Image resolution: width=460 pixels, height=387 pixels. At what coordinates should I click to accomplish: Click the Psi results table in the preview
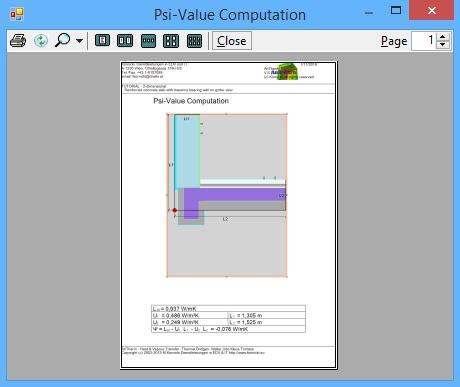228,319
